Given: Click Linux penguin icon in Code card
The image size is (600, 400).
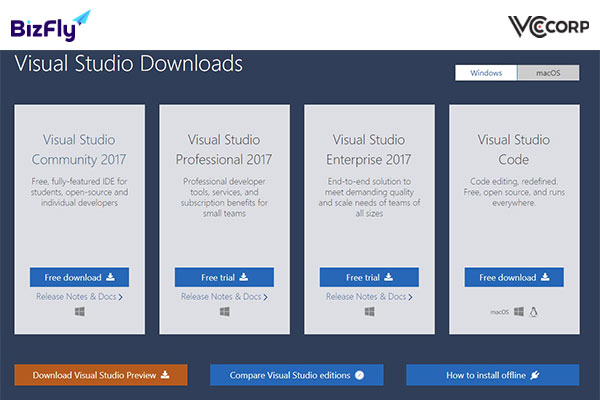Looking at the screenshot, I should coord(533,312).
